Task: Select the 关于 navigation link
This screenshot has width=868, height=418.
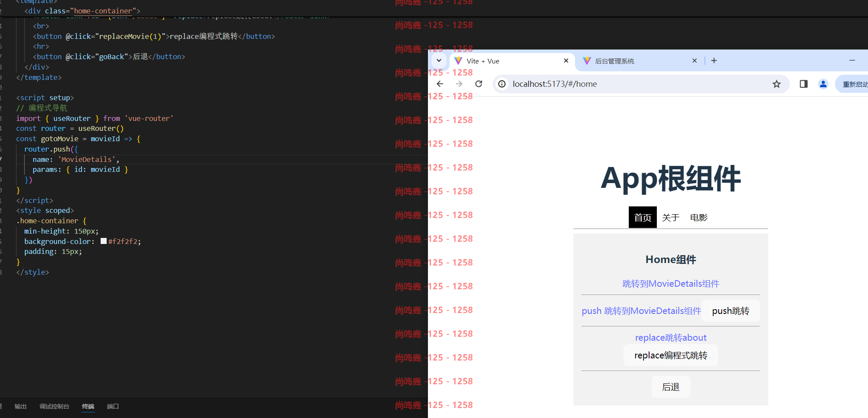Action: [671, 217]
